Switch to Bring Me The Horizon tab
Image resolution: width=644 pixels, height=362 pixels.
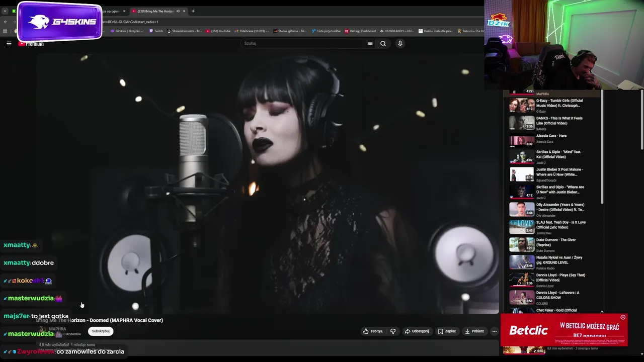pyautogui.click(x=159, y=11)
